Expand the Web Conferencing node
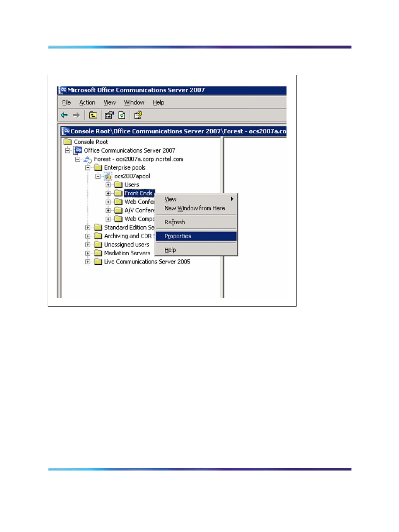This screenshot has width=399, height=532. click(108, 202)
